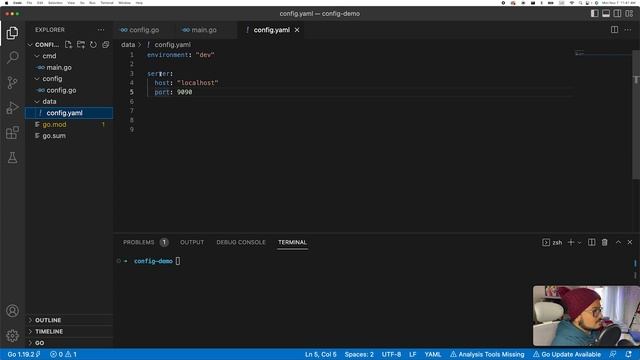Screen dimensions: 640x360
Task: Create a new folder in Explorer
Action: coord(81,44)
